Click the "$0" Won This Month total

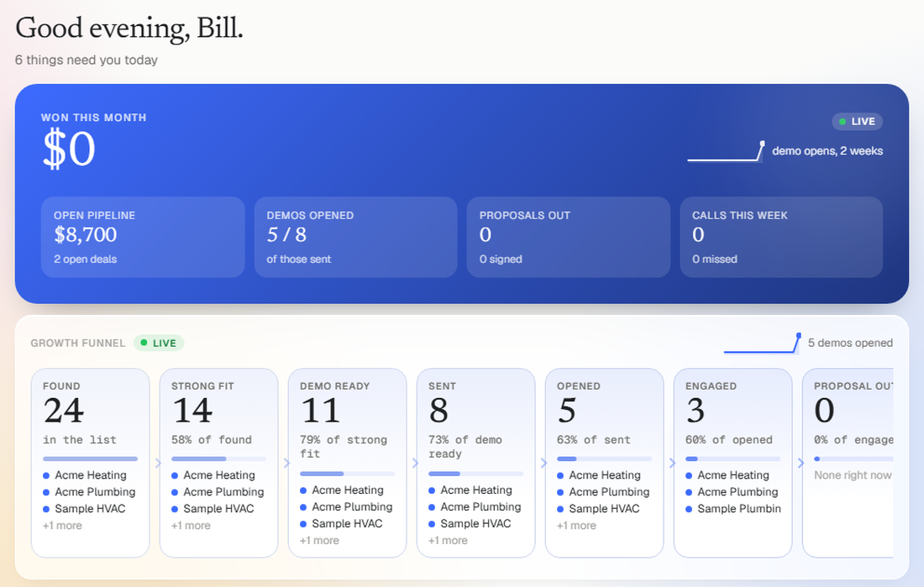(68, 149)
